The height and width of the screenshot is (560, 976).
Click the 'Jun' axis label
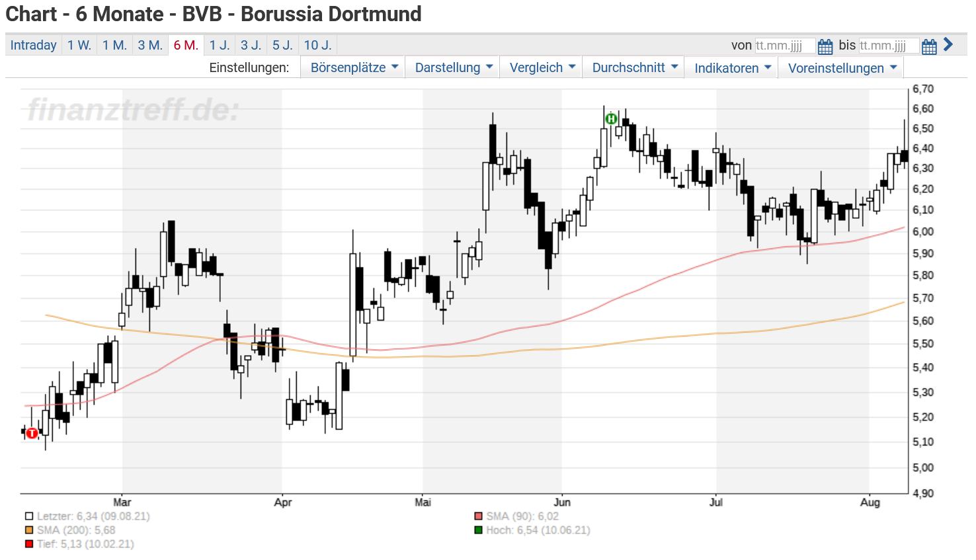click(562, 502)
